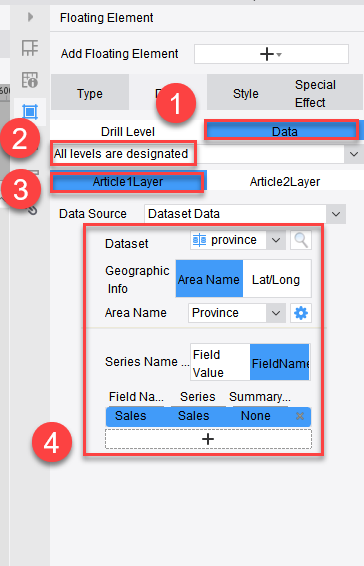Open the cell attribute info icon
This screenshot has height=566, width=364.
click(x=30, y=80)
